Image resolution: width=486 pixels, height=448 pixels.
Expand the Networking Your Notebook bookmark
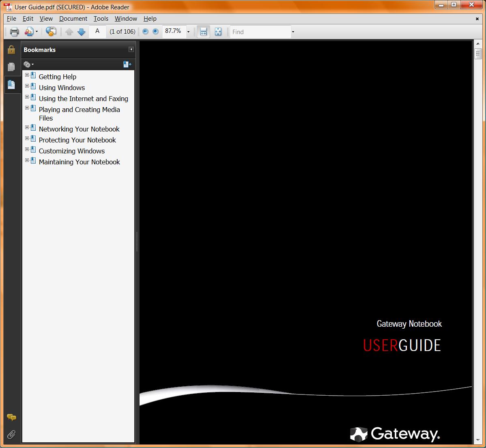coord(27,127)
